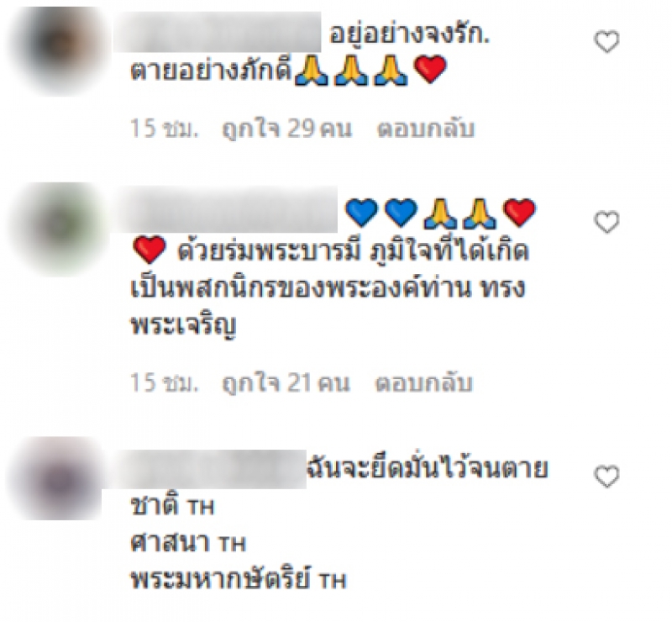Select the red heart emoji after praying hands
Screen dimensions: 672x622
431,70
